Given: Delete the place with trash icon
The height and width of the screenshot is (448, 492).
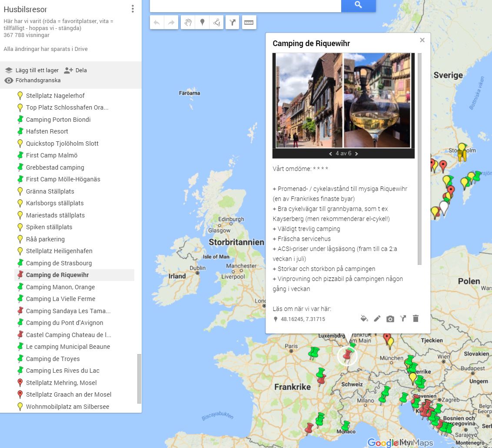Looking at the screenshot, I should pyautogui.click(x=416, y=319).
